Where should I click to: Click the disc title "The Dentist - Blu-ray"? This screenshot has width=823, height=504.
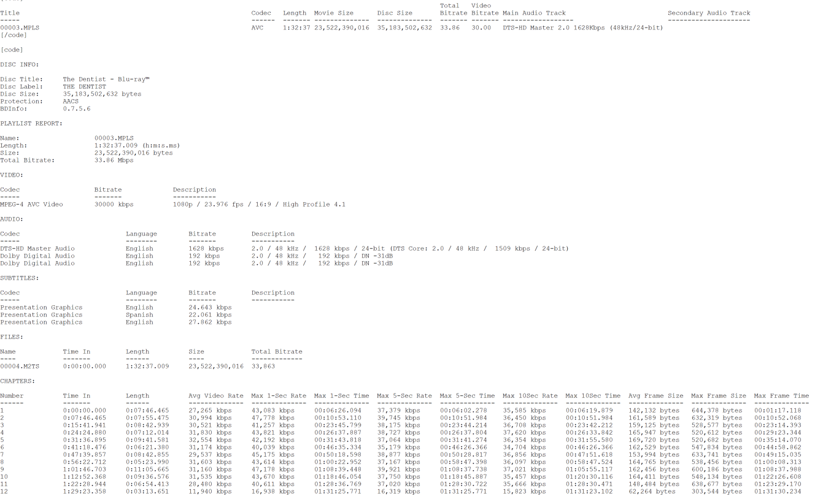106,79
